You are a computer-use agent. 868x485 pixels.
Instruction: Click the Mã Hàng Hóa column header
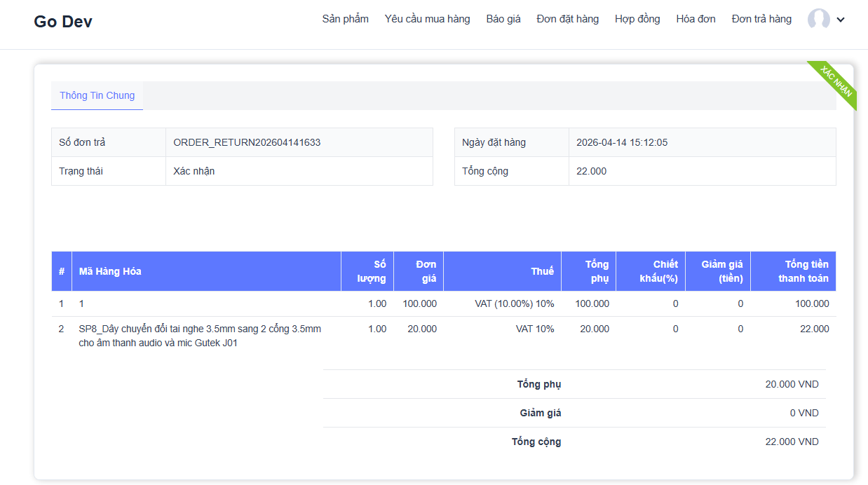(x=110, y=271)
